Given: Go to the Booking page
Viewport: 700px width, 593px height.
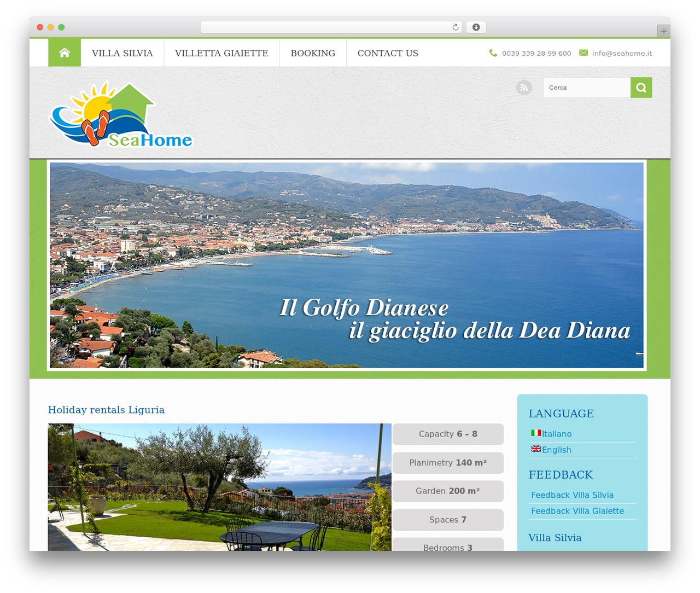Looking at the screenshot, I should point(313,53).
